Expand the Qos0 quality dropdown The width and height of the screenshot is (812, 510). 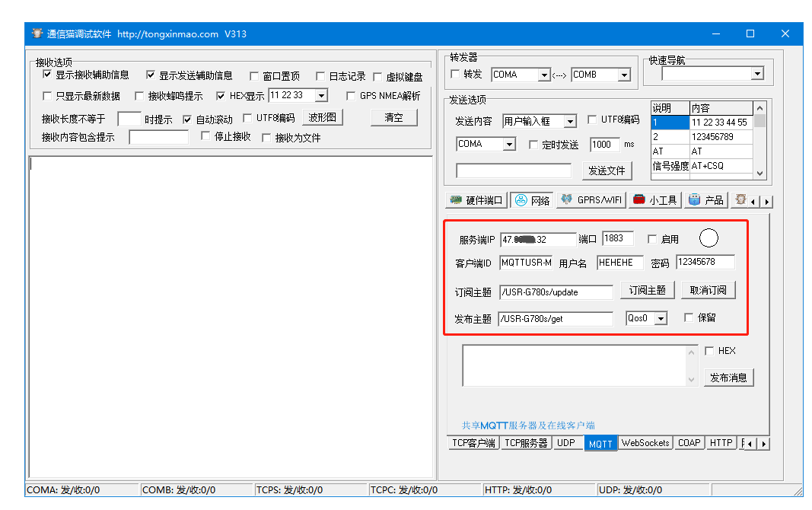(x=661, y=319)
